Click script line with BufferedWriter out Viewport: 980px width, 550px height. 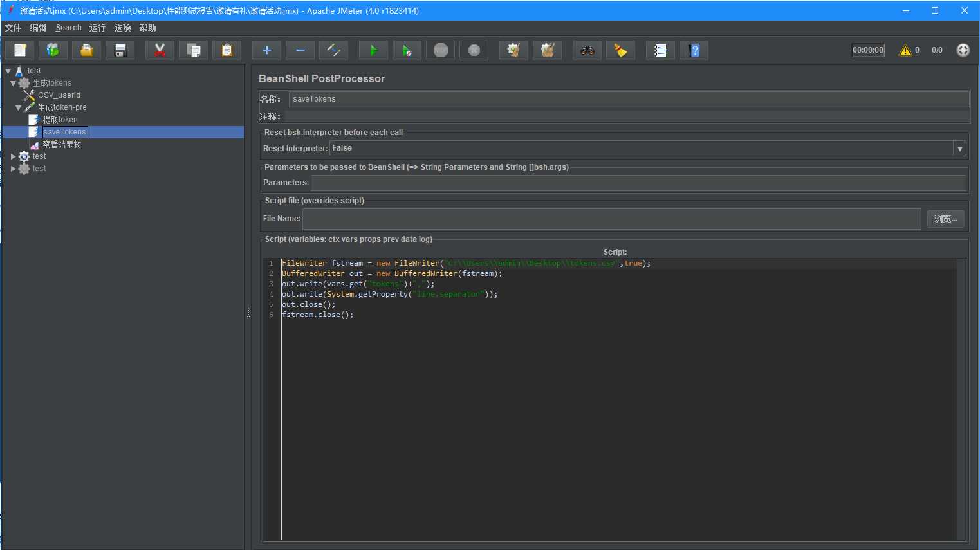pyautogui.click(x=392, y=273)
